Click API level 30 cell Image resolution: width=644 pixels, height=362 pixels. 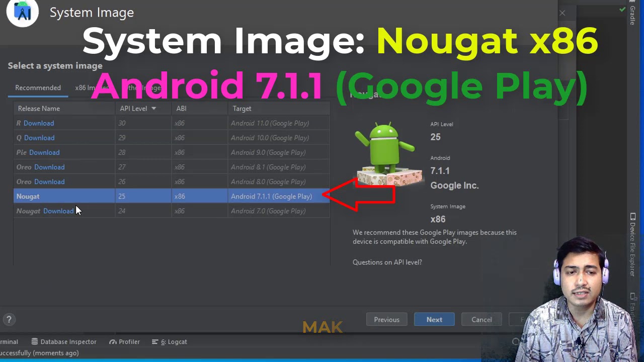pos(143,123)
